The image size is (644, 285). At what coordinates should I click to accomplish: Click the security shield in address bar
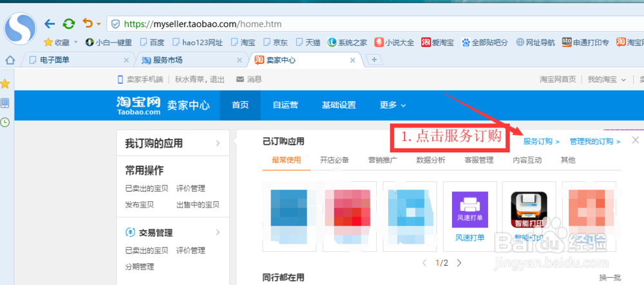click(x=116, y=25)
